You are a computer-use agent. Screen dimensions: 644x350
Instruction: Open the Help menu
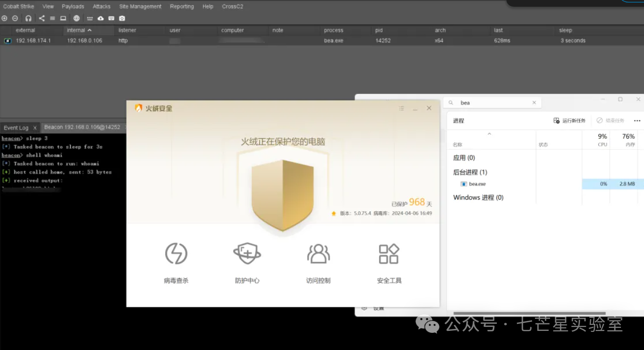point(208,7)
